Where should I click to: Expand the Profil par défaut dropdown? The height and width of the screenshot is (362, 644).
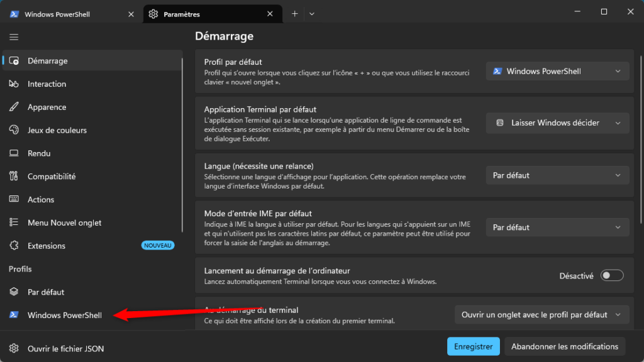click(557, 71)
